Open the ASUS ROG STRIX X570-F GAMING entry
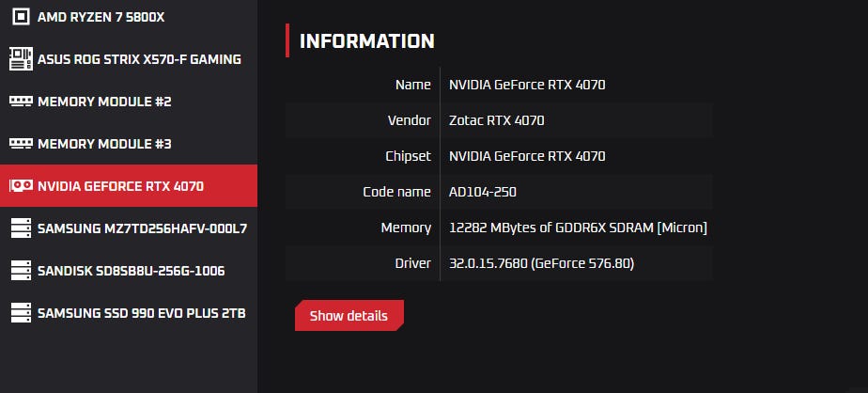The image size is (868, 393). point(139,59)
